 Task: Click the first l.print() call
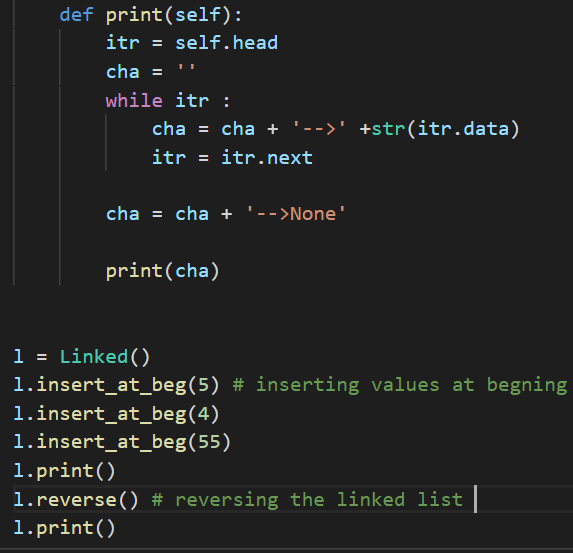pos(64,471)
